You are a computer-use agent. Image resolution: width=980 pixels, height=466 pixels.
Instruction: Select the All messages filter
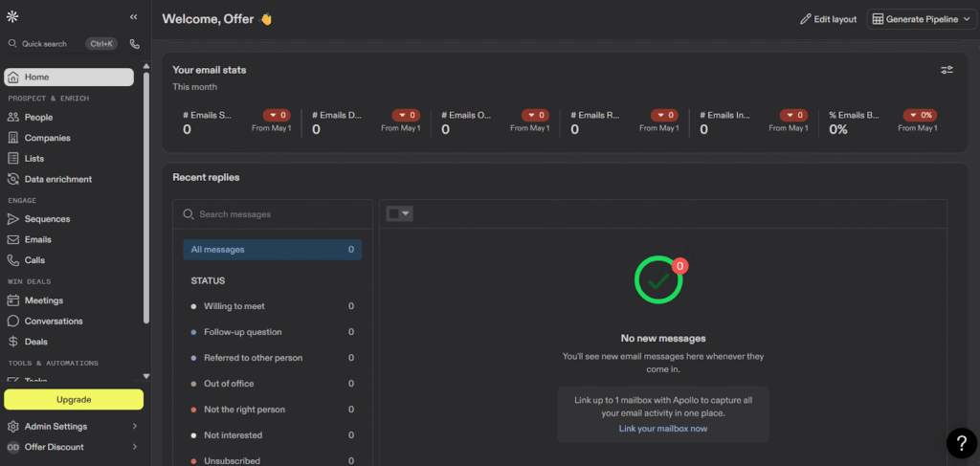click(x=272, y=250)
